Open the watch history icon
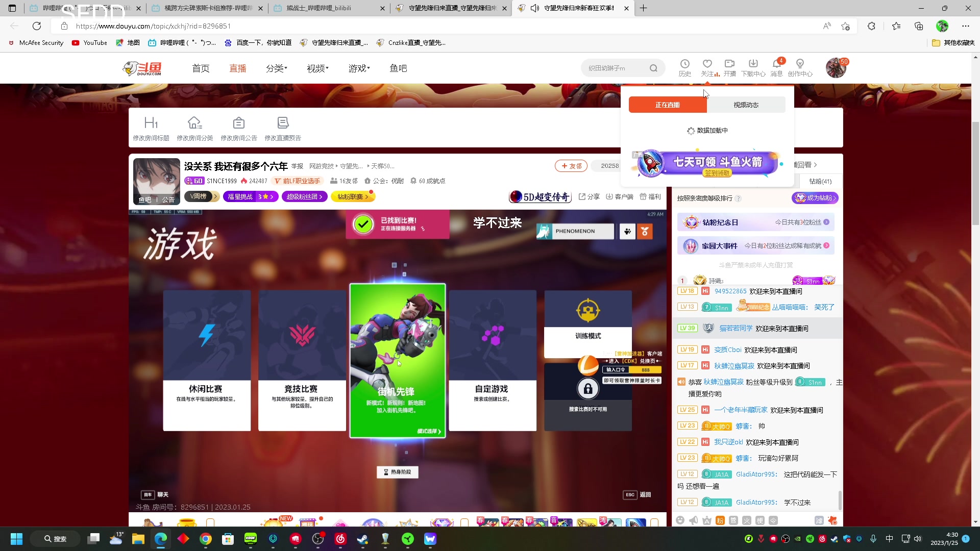This screenshot has width=980, height=551. [684, 68]
